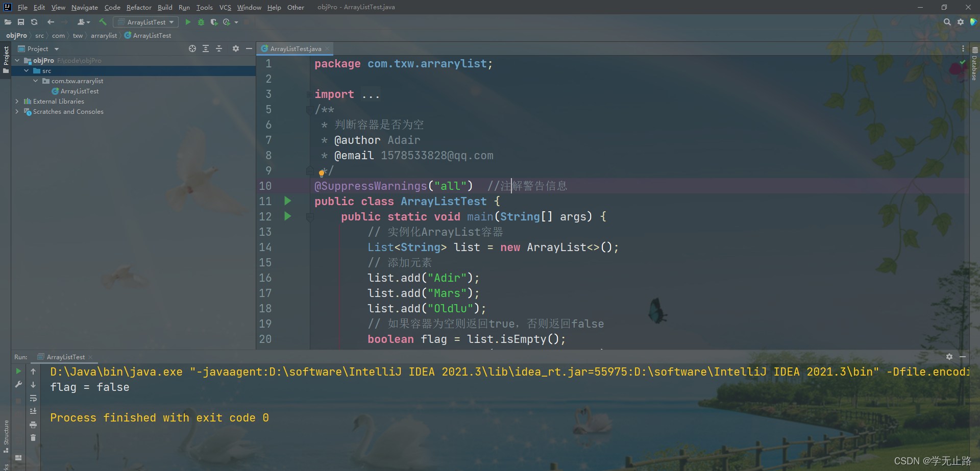Open the Navigate menu
The width and height of the screenshot is (980, 471).
[85, 7]
